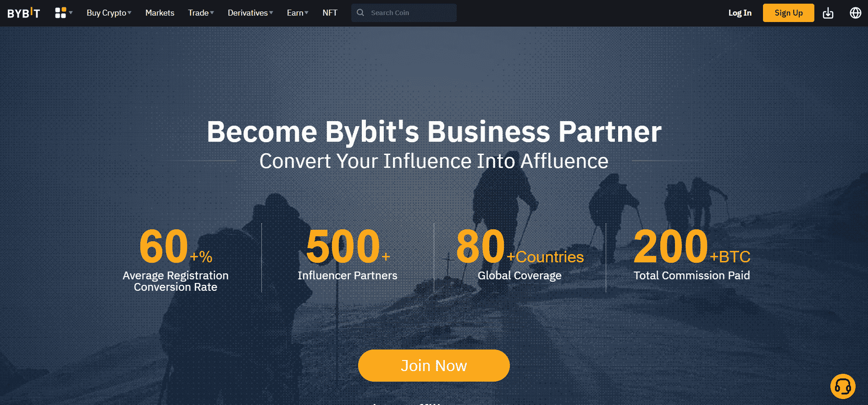Click the 80 +Countries statistic
Viewport: 868px width, 405px height.
coord(520,247)
